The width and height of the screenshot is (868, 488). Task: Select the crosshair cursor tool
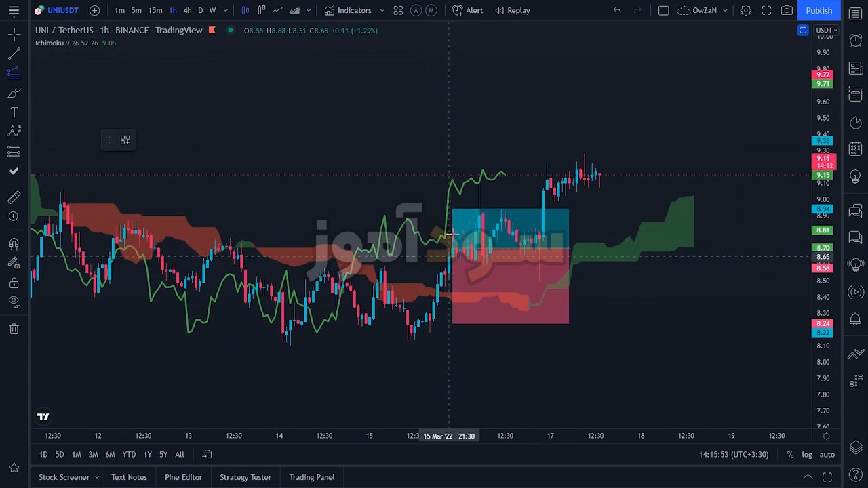14,34
